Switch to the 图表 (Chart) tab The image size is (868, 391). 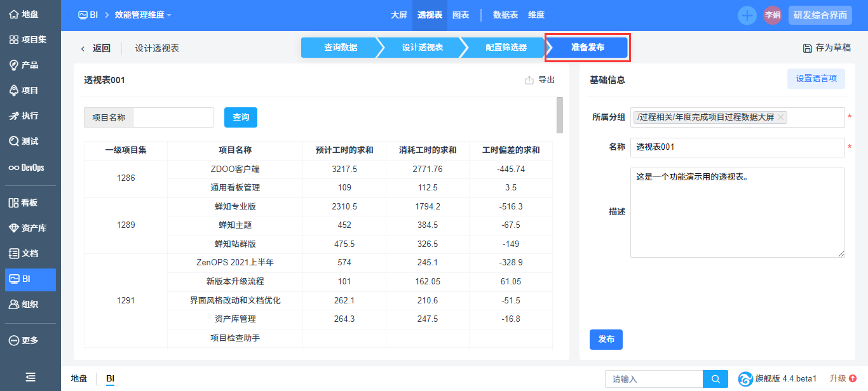[461, 15]
